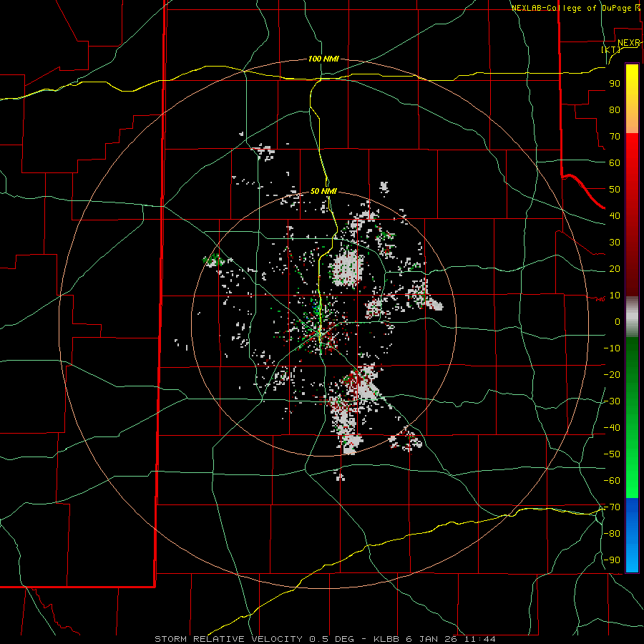644x644 pixels.
Task: Click the 10 value on the velocity scale
Action: coord(615,296)
